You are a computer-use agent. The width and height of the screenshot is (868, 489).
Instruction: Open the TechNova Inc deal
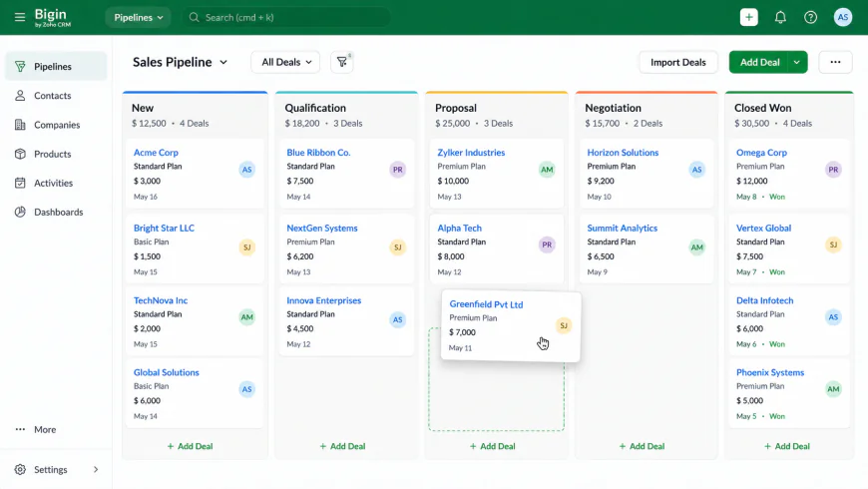pyautogui.click(x=161, y=300)
